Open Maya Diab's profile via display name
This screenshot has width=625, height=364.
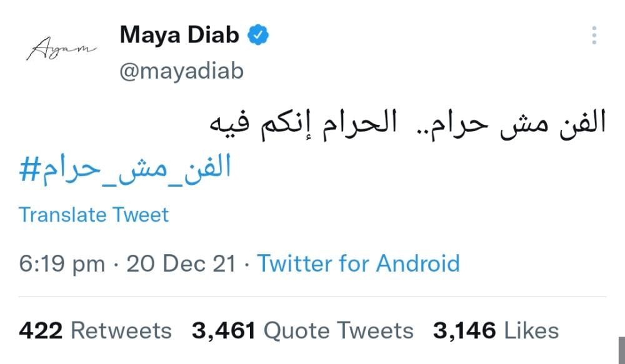coord(179,35)
